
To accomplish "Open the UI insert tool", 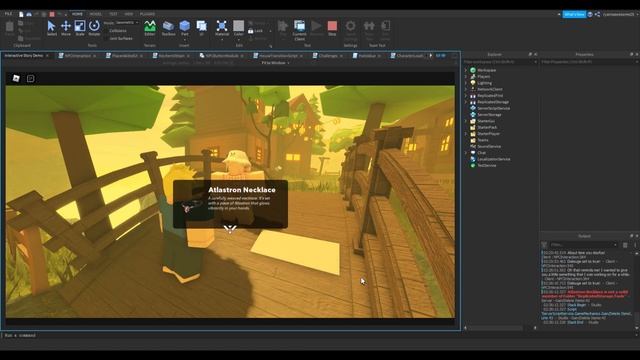I will pyautogui.click(x=201, y=28).
